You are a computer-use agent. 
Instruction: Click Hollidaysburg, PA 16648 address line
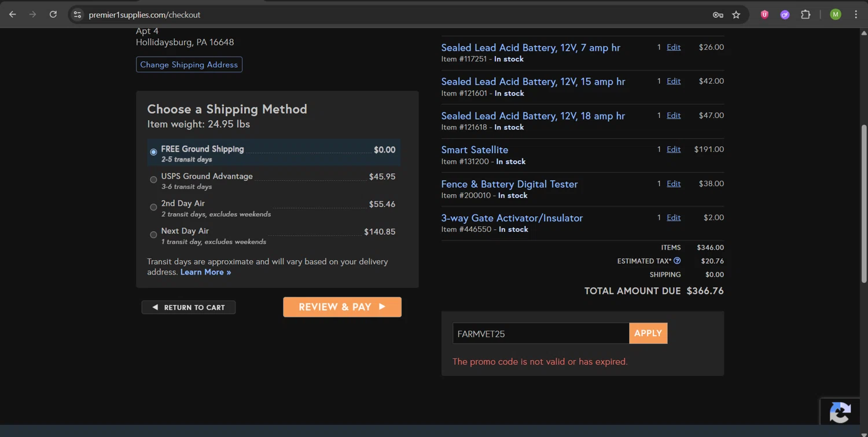pyautogui.click(x=185, y=42)
